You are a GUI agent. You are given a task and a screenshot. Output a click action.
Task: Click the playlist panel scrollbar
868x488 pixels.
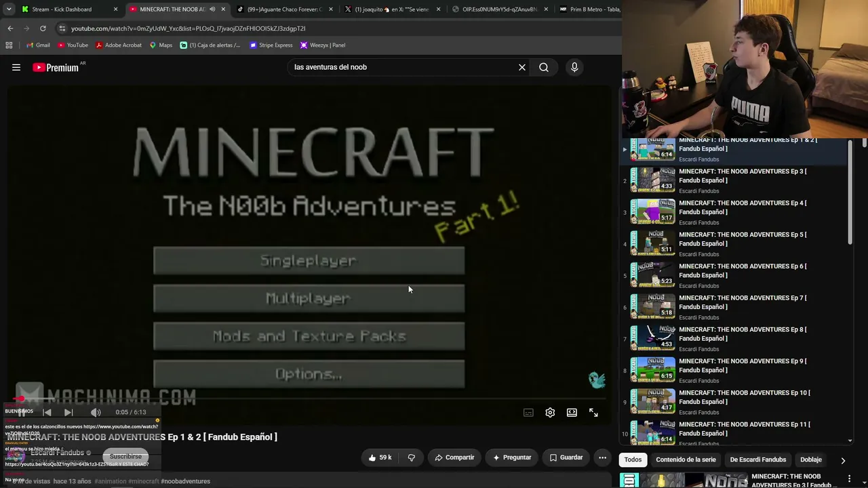tap(851, 192)
